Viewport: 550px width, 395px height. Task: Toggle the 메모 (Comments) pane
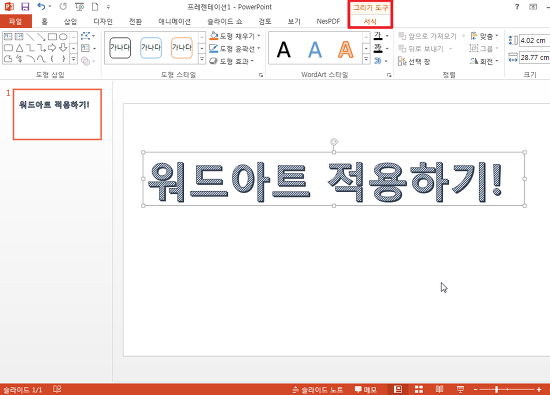(x=365, y=389)
